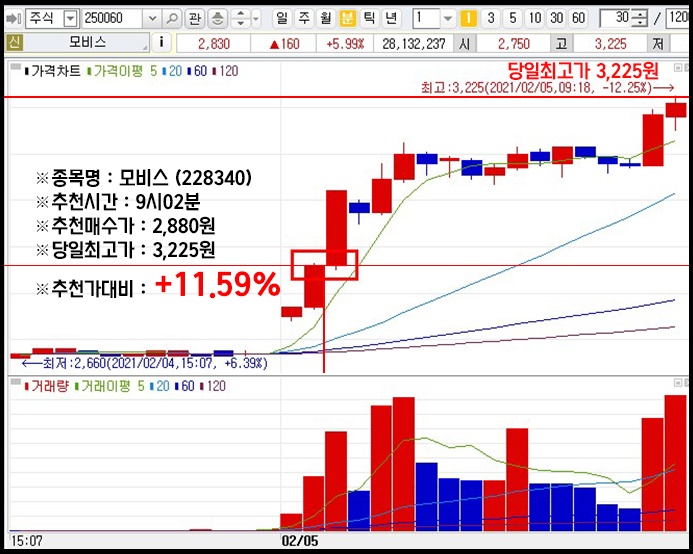The image size is (693, 554).
Task: Click the candle count spinner arrows
Action: (639, 19)
